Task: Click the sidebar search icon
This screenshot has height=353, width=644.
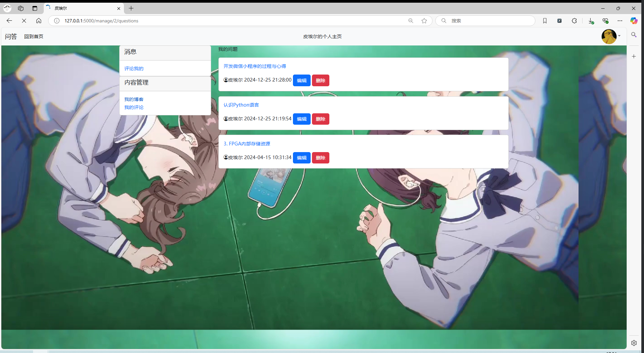Action: click(x=634, y=35)
